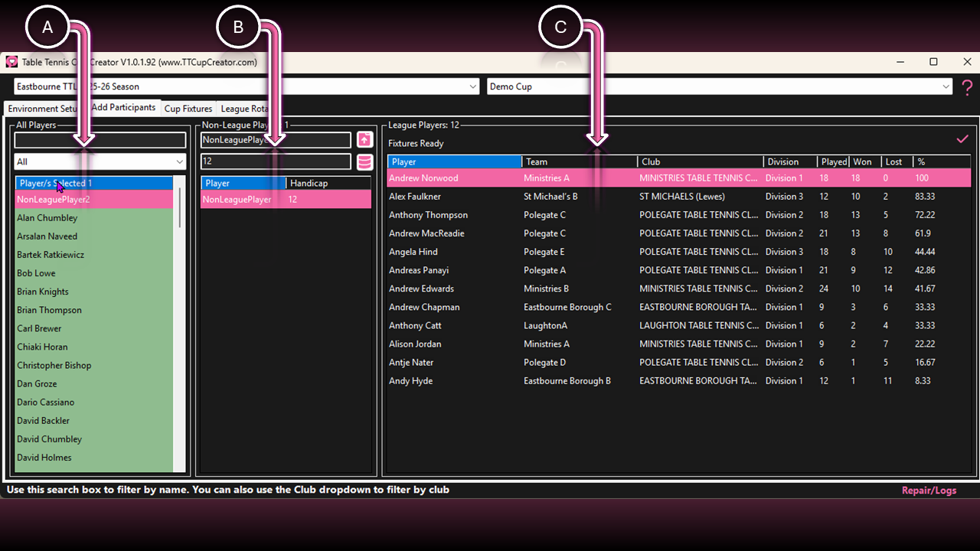Image resolution: width=980 pixels, height=551 pixels.
Task: Sort by the Club column header
Action: point(701,161)
